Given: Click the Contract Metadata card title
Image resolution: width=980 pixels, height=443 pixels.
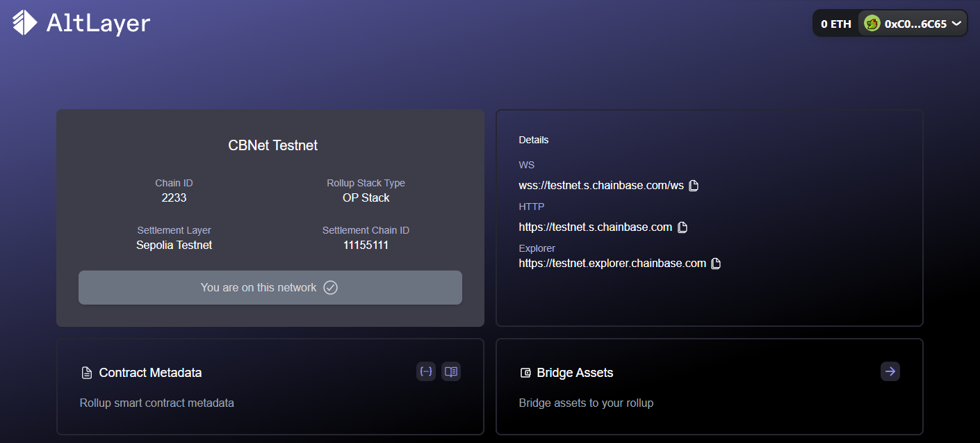Looking at the screenshot, I should pyautogui.click(x=150, y=373).
